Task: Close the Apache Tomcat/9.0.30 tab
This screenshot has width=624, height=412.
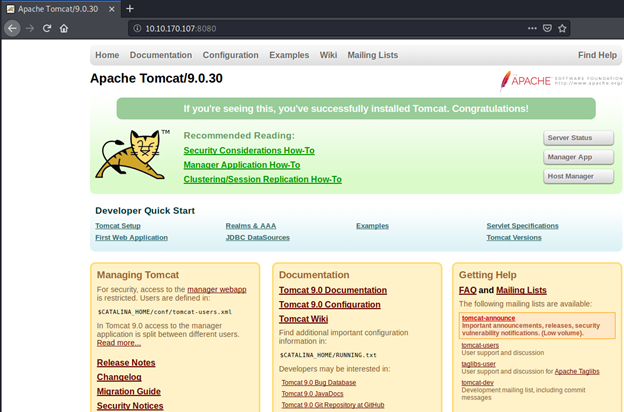Action: coord(112,9)
